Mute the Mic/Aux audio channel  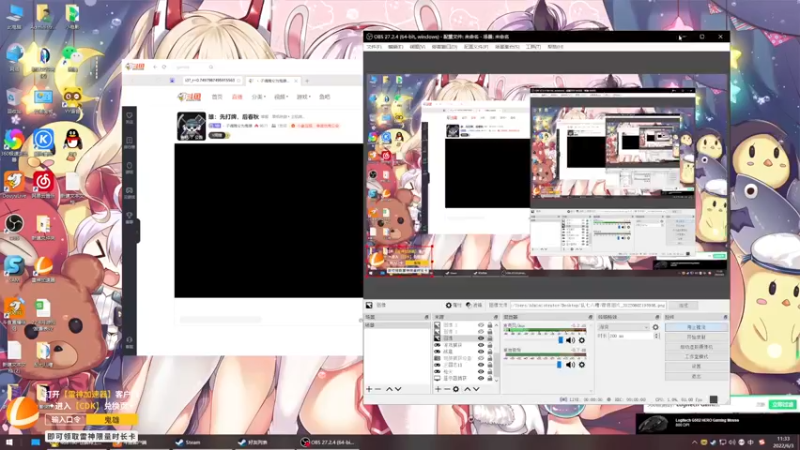pyautogui.click(x=570, y=340)
